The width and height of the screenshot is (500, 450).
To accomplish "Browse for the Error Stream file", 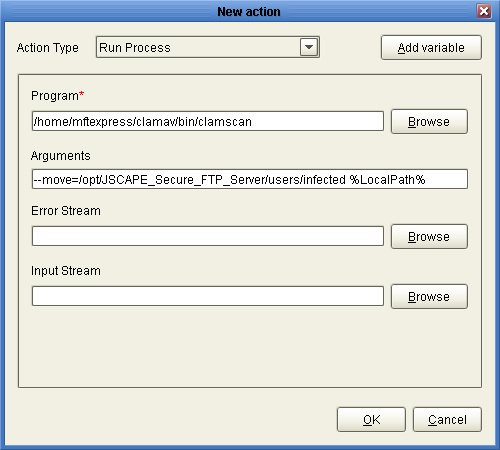I will point(429,237).
